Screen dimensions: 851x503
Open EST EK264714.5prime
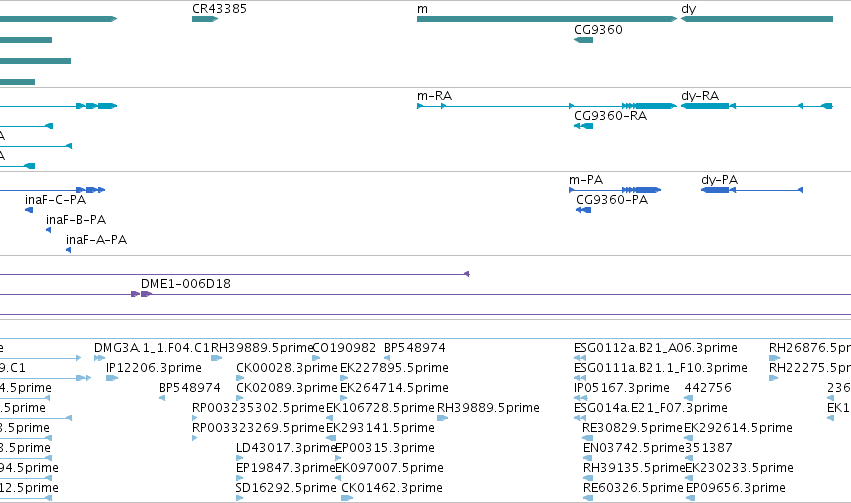click(x=394, y=388)
